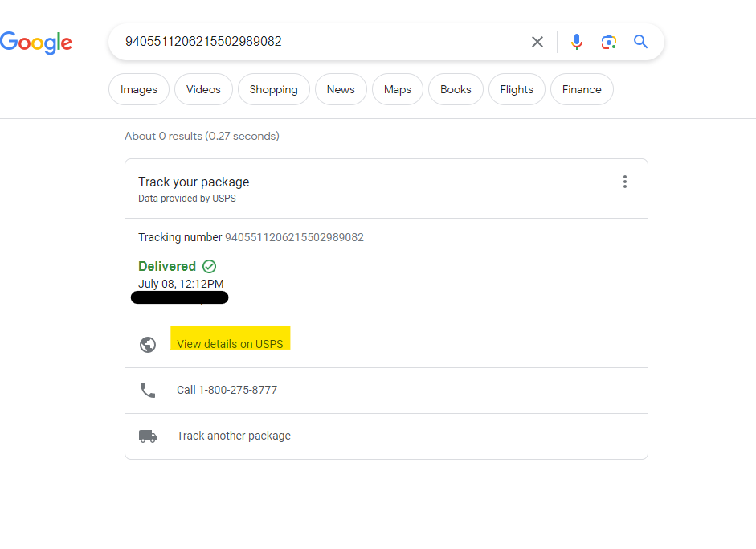Screen dimensions: 756x549
Task: Click the truck icon for tracking
Action: [148, 436]
